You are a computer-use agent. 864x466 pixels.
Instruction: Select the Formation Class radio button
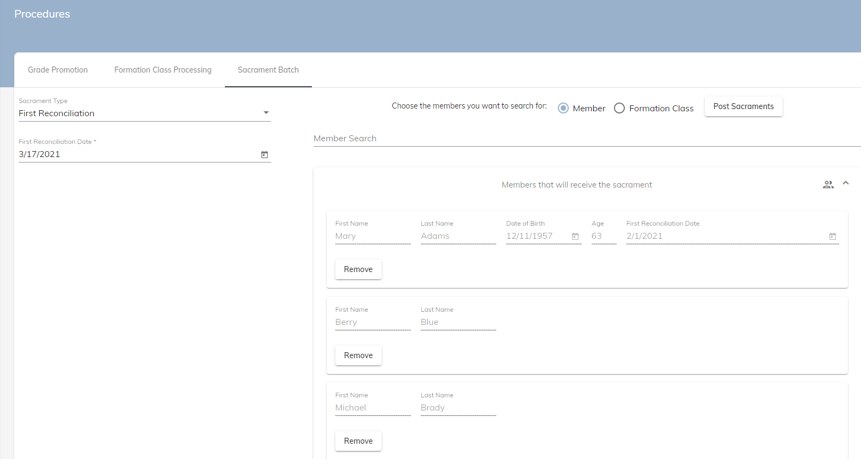619,108
